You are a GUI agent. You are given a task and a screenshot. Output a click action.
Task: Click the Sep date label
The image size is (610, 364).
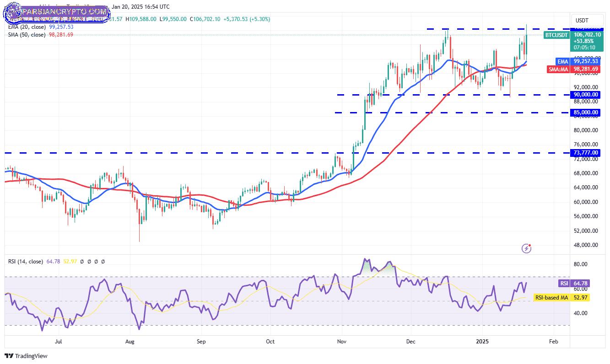(x=201, y=342)
